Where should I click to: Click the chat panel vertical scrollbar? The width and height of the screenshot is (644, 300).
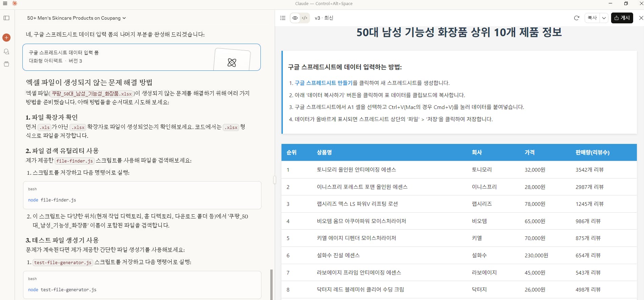pos(271,284)
